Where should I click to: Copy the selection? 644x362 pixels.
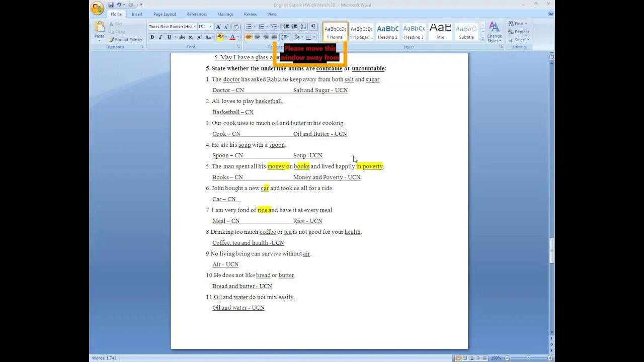point(117,32)
